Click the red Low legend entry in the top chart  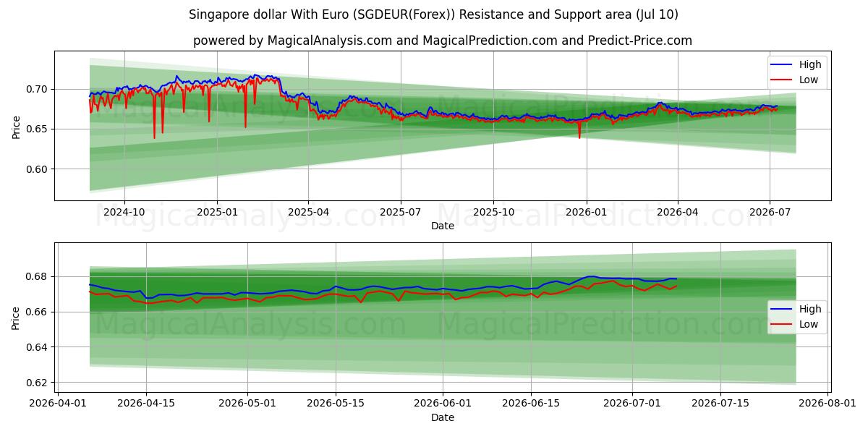[x=795, y=80]
